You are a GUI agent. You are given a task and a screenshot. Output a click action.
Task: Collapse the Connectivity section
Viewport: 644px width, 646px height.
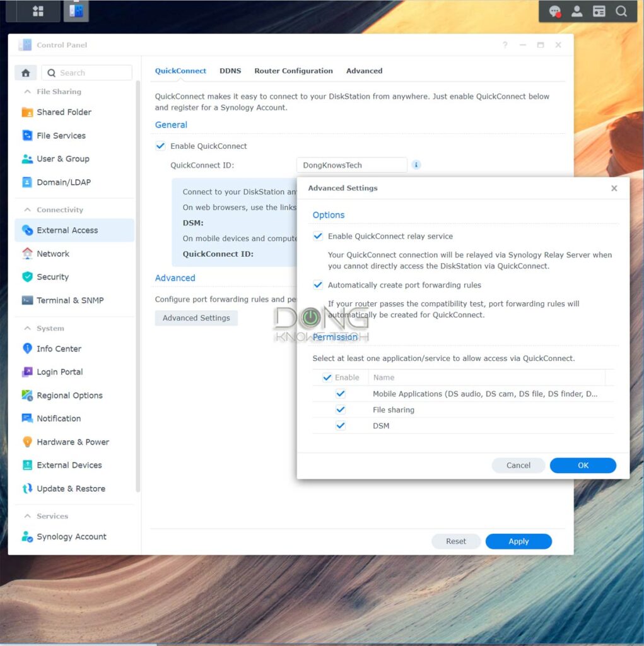point(28,209)
